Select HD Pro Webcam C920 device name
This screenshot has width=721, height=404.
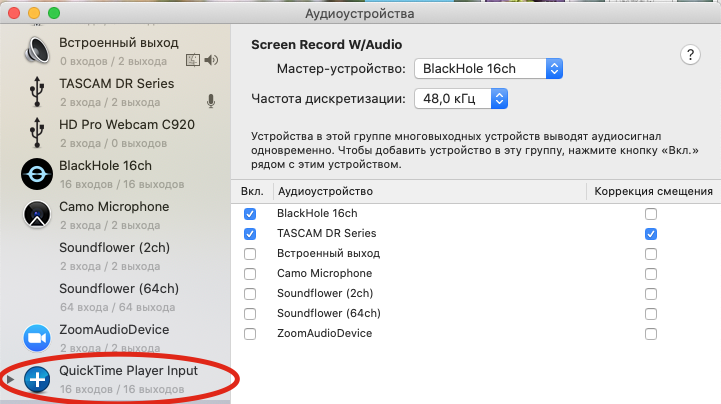click(x=127, y=125)
